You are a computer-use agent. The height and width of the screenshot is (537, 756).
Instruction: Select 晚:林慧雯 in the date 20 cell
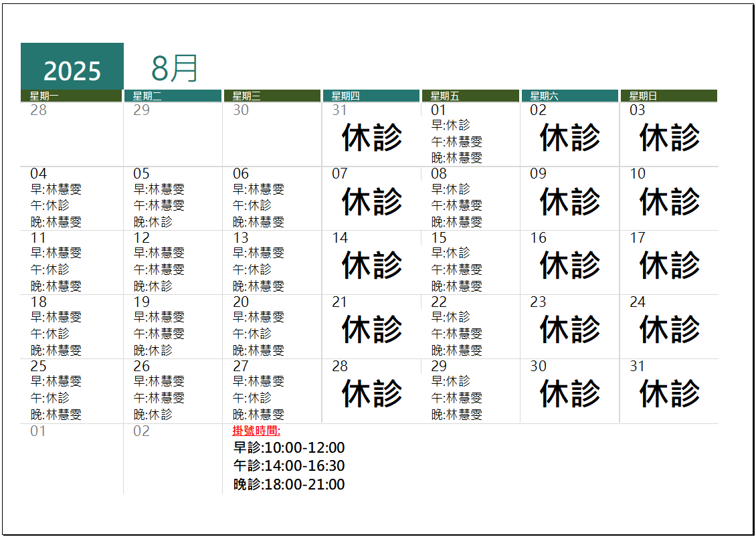(258, 350)
